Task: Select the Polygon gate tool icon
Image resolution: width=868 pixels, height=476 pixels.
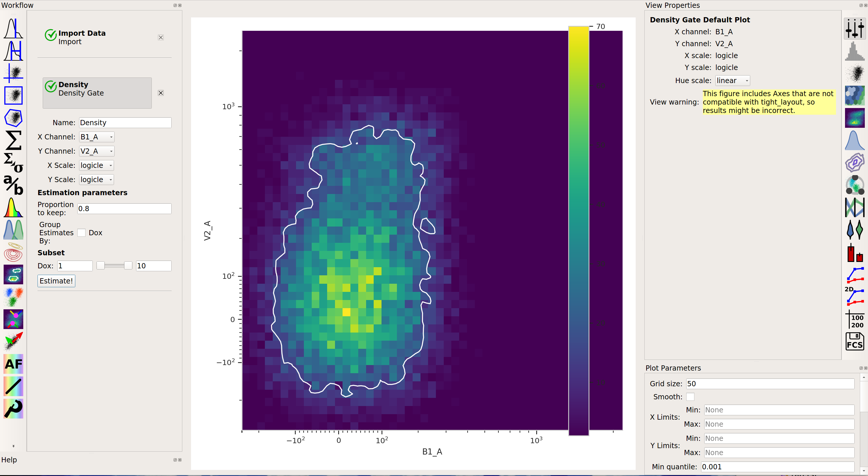Action: (x=13, y=118)
